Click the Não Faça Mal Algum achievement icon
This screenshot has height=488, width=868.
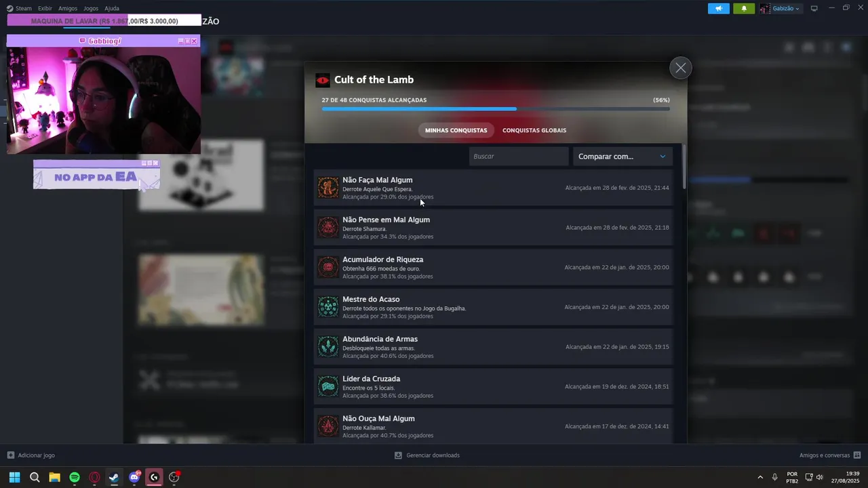(328, 188)
